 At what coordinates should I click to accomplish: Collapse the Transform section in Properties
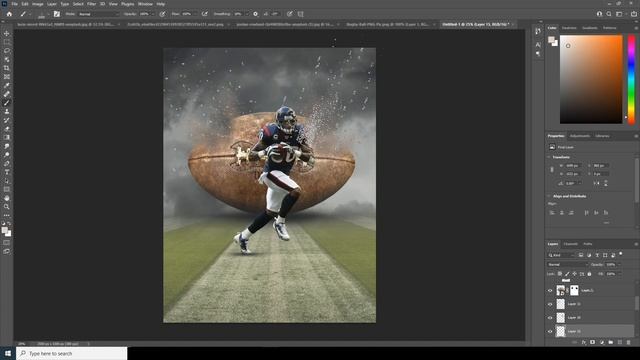(x=549, y=157)
